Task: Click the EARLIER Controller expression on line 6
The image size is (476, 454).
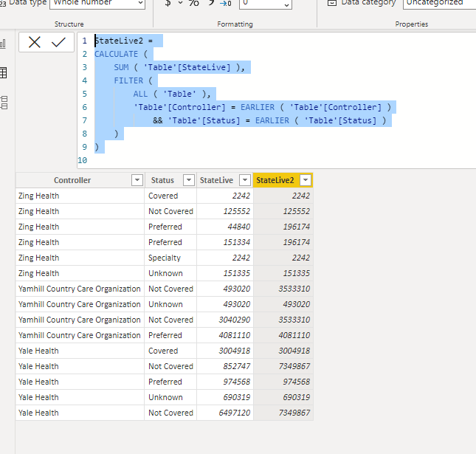Action: 316,107
